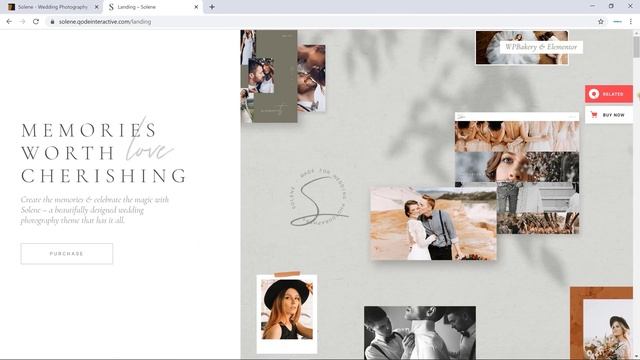Click the browser back arrow
This screenshot has height=360, width=640.
coord(9,22)
